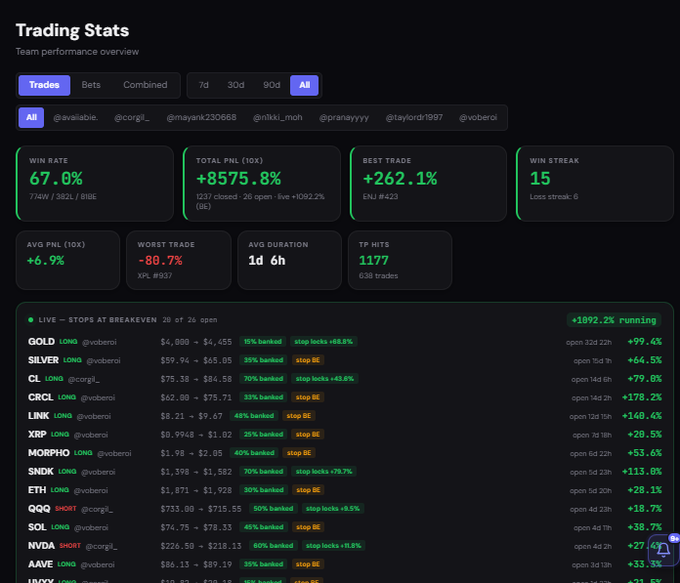
Task: Click the ENJ #423 best trade reference
Action: pos(380,197)
